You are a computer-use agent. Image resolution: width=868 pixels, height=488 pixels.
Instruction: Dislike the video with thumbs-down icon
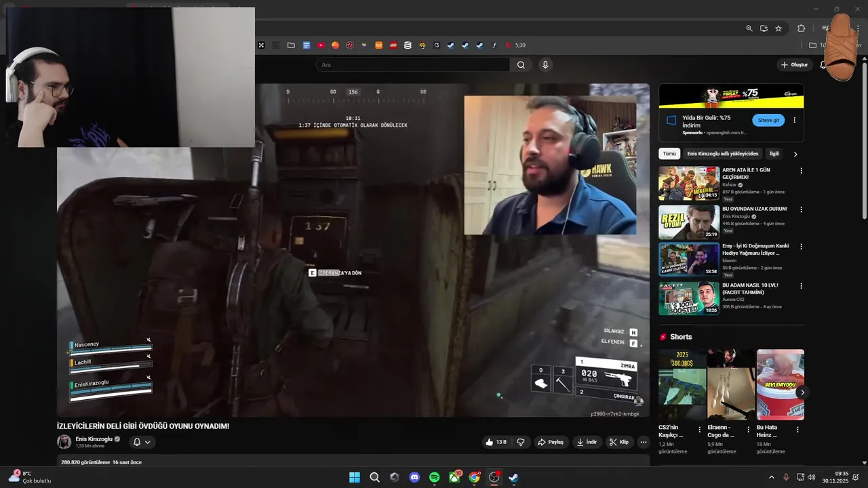click(x=521, y=442)
